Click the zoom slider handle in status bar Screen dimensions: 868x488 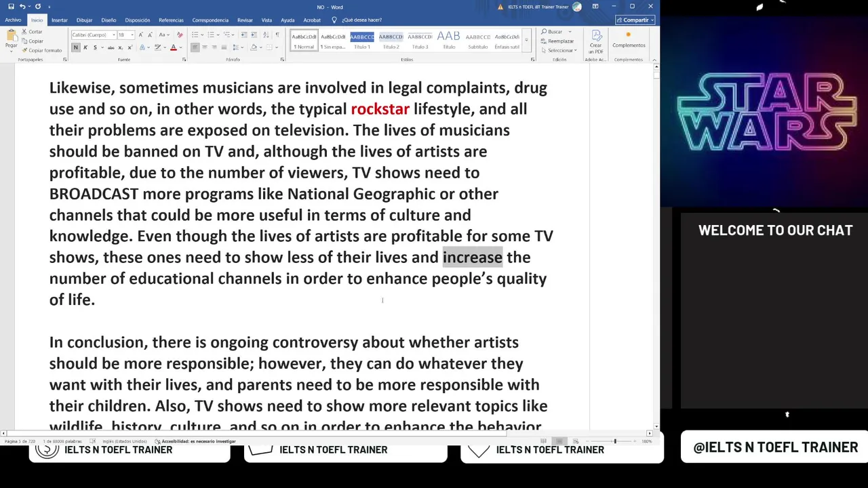(615, 441)
